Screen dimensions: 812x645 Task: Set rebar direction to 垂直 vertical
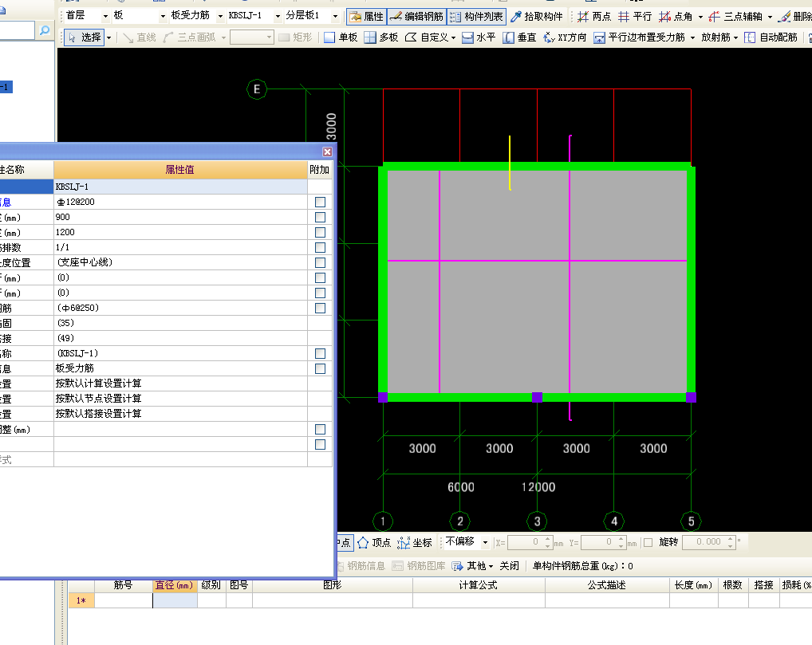[x=519, y=37]
